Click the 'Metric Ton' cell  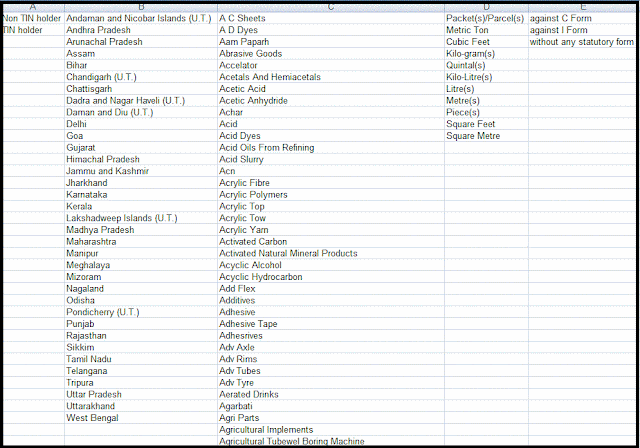486,30
